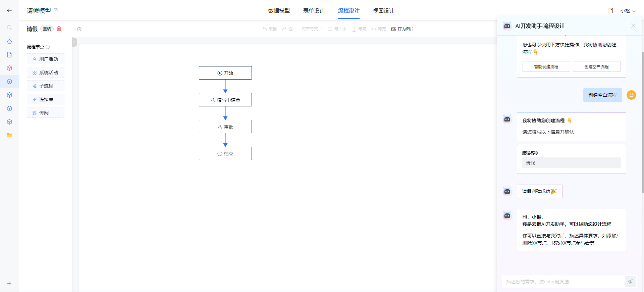Close the AI开发助手 panel

click(x=633, y=26)
